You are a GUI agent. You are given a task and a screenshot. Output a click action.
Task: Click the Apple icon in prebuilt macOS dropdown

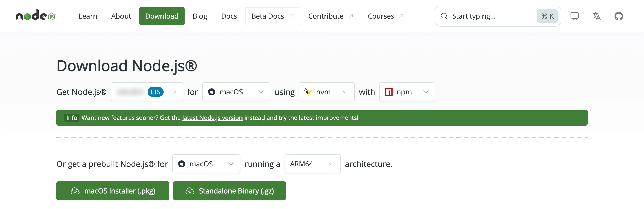click(x=182, y=164)
